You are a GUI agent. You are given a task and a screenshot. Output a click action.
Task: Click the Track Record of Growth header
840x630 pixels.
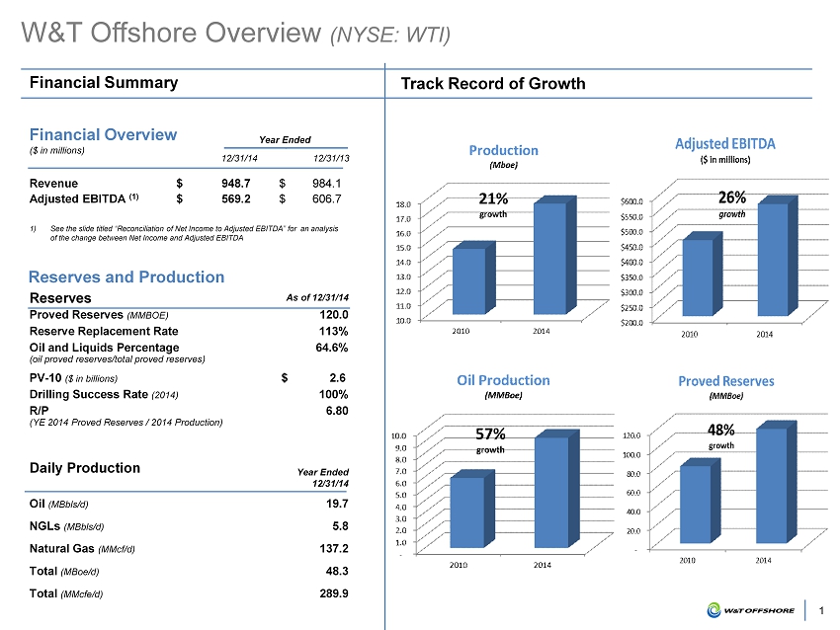(x=493, y=84)
